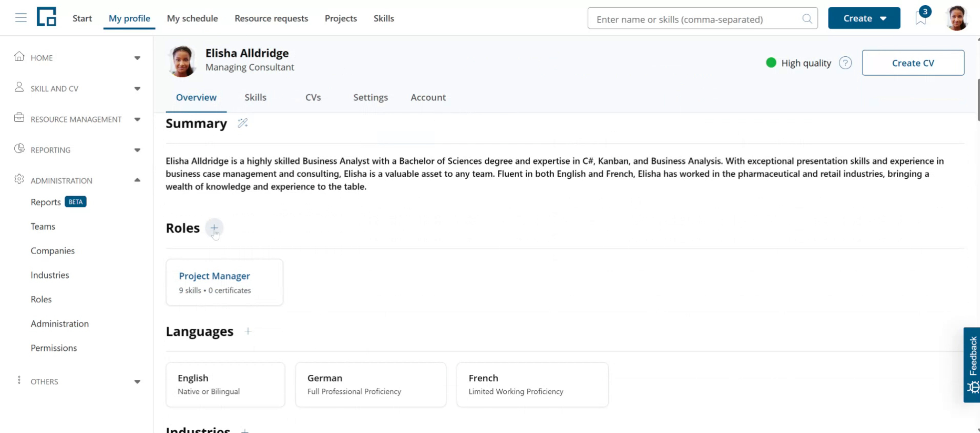Image resolution: width=980 pixels, height=433 pixels.
Task: Open the Account profile tab
Action: pos(428,97)
